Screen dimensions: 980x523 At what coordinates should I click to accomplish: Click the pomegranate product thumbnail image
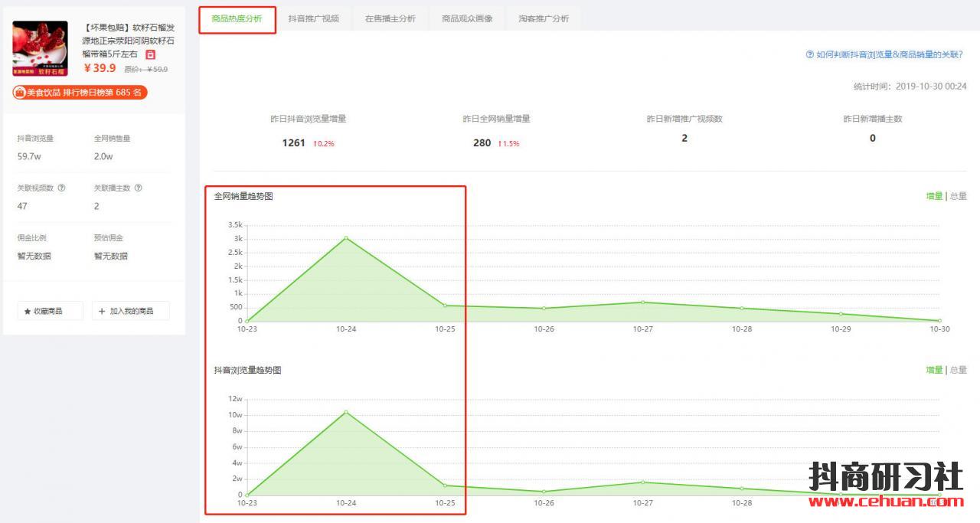click(40, 48)
